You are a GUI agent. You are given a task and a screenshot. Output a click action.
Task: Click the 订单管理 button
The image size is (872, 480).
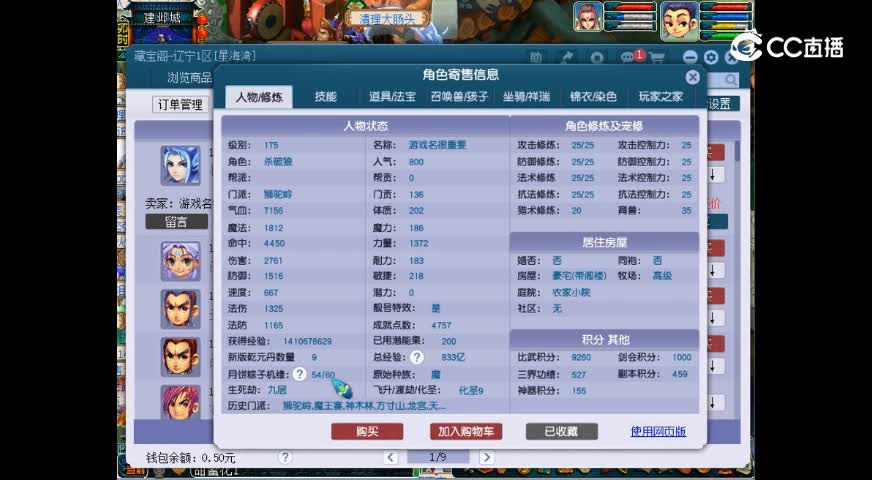[181, 105]
